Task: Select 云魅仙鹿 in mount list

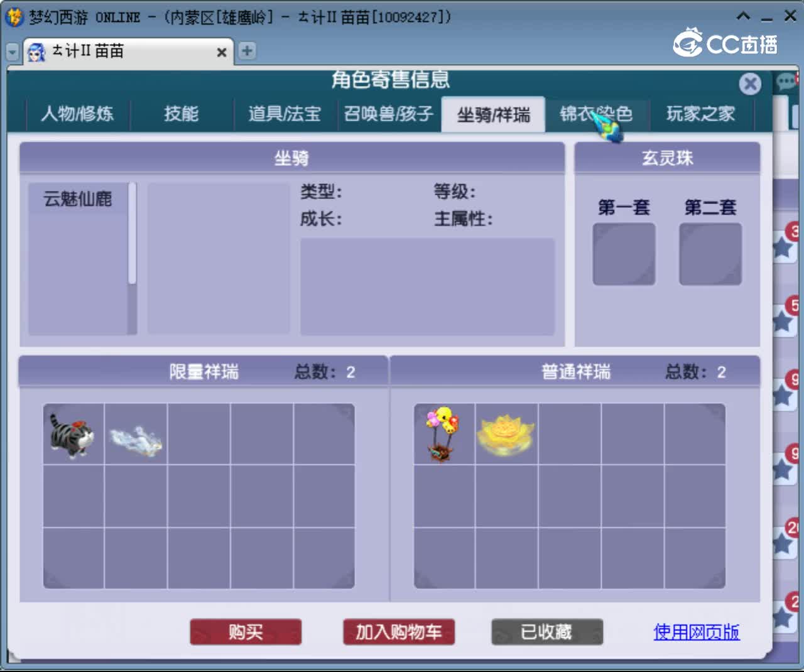Action: (x=78, y=199)
